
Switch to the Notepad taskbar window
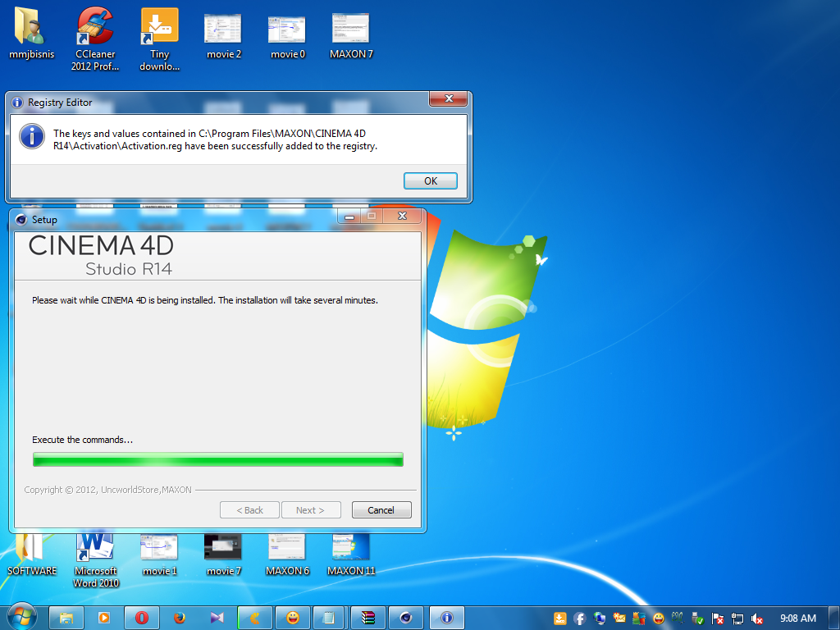point(330,619)
